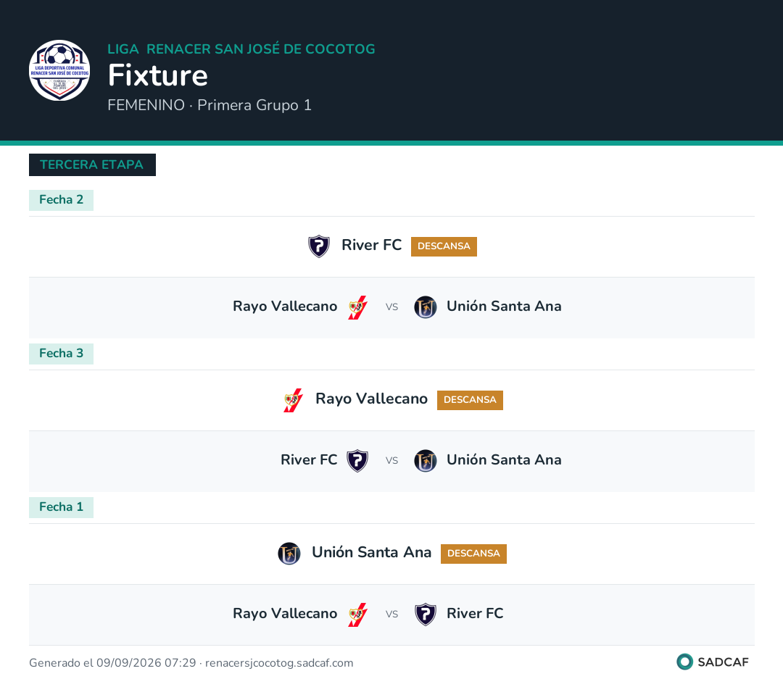Select the Fecha 3 label

coord(62,354)
